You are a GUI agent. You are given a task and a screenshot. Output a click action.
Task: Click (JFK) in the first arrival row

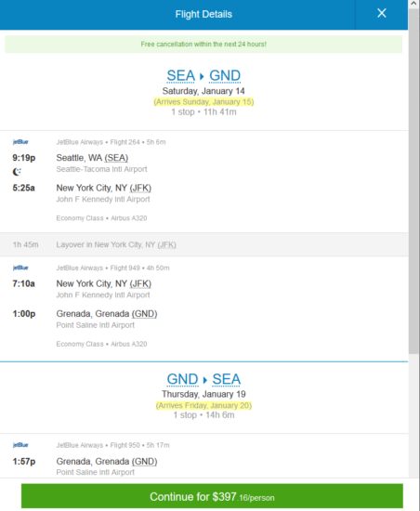tap(140, 188)
